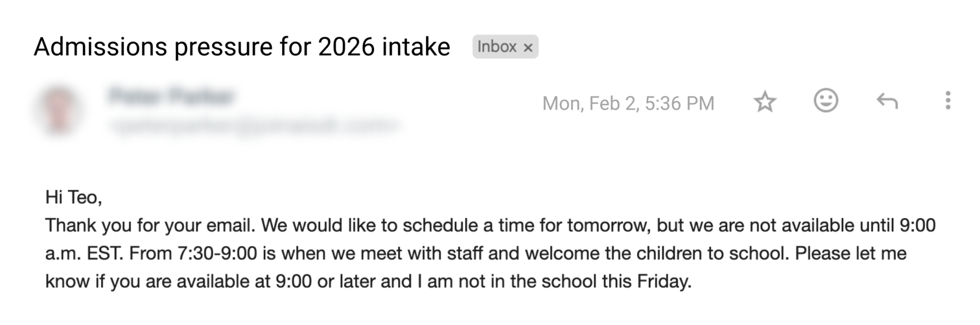Open the sender's blurred profile avatar
This screenshot has width=980, height=325.
click(60, 111)
